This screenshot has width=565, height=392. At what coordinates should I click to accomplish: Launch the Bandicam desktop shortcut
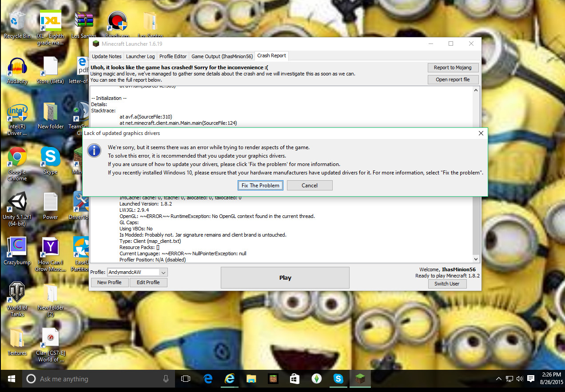point(117,25)
